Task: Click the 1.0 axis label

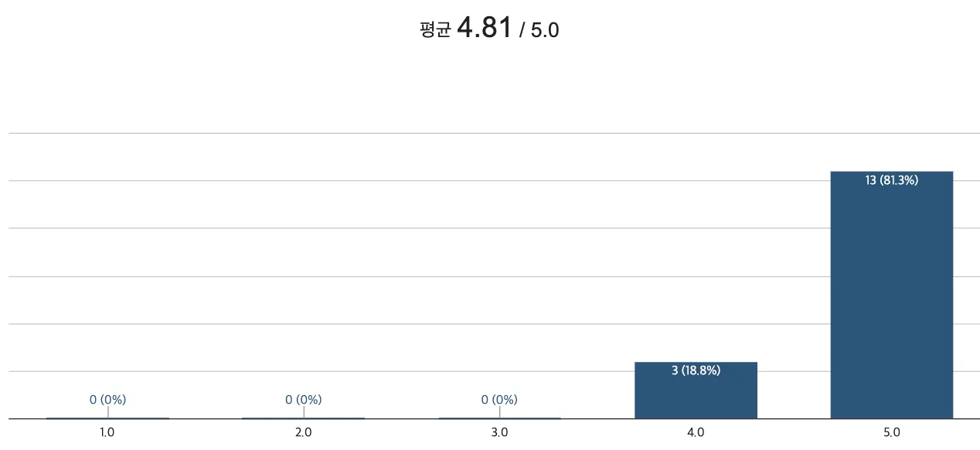Action: (x=107, y=433)
